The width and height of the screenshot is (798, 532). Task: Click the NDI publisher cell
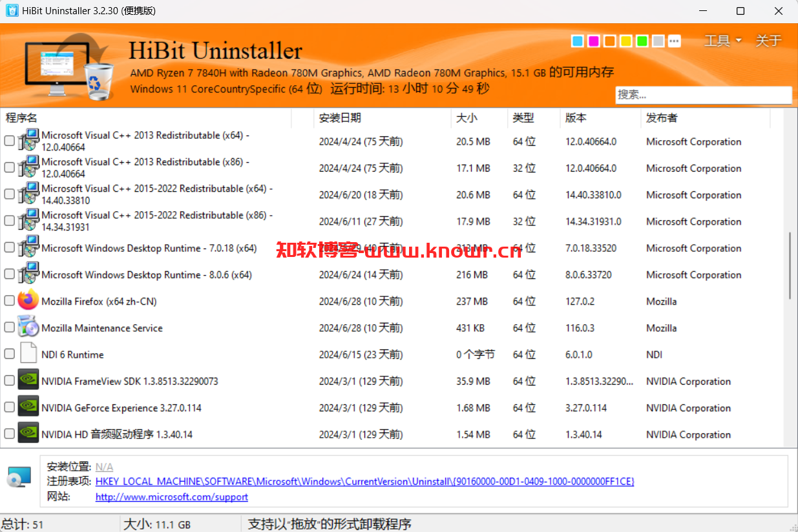654,354
